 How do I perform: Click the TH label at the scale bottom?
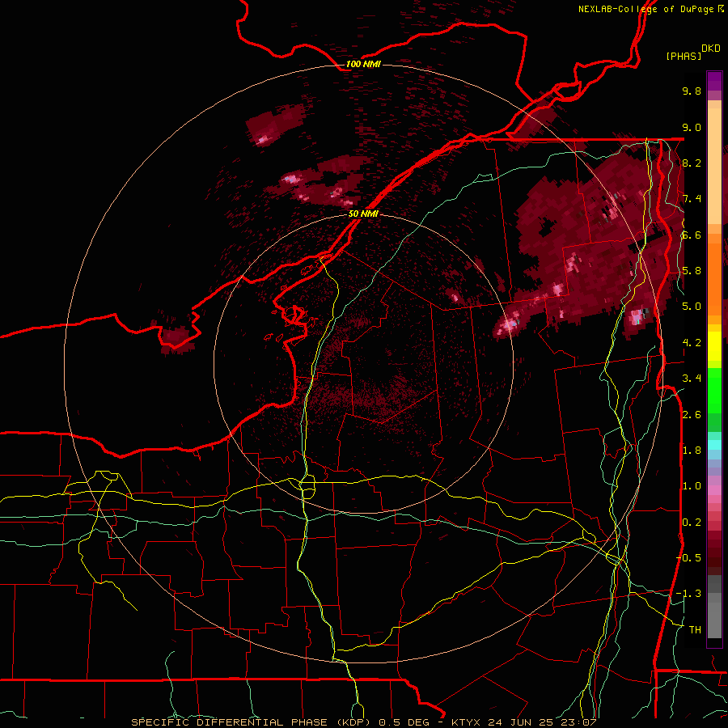point(695,630)
